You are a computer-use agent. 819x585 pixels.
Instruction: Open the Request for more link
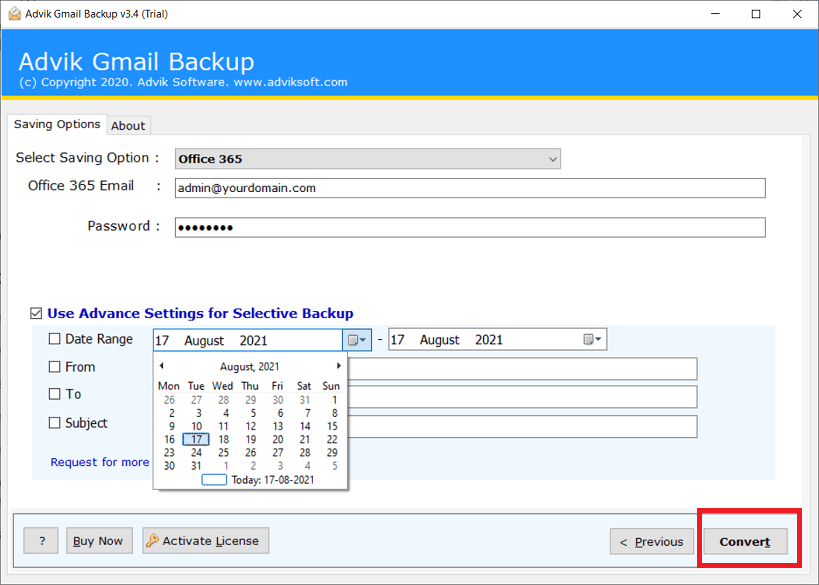[100, 462]
